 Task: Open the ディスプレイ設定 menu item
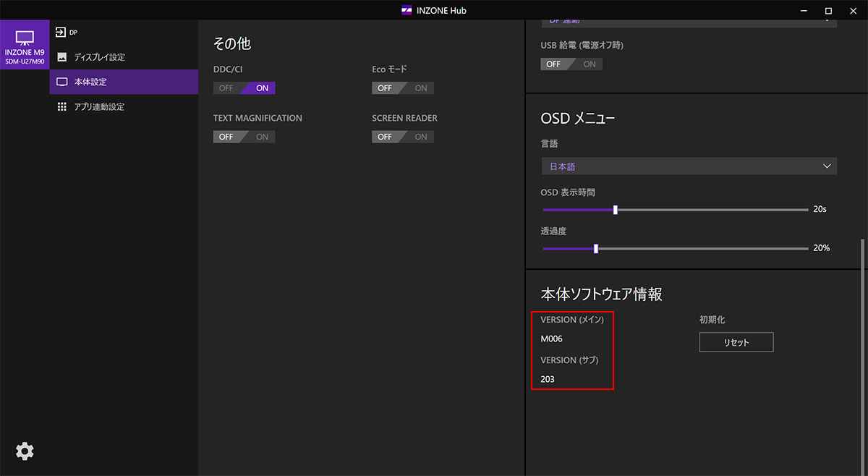tap(99, 57)
